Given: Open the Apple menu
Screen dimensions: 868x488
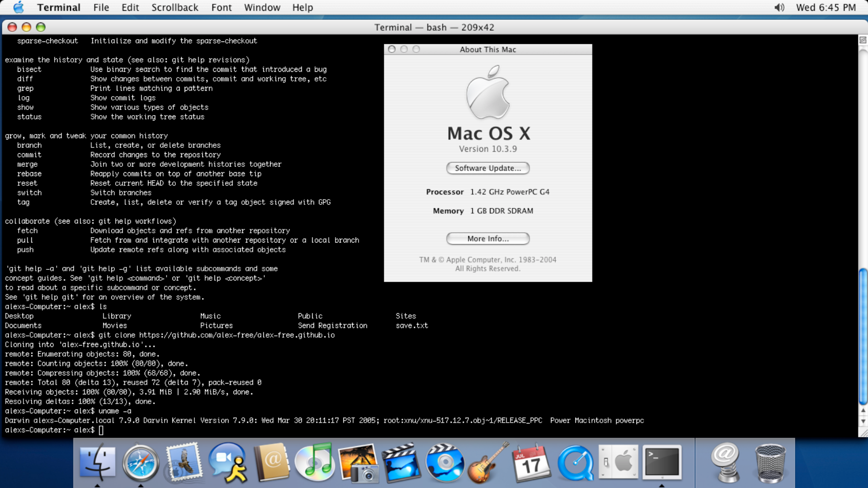Looking at the screenshot, I should click(19, 7).
